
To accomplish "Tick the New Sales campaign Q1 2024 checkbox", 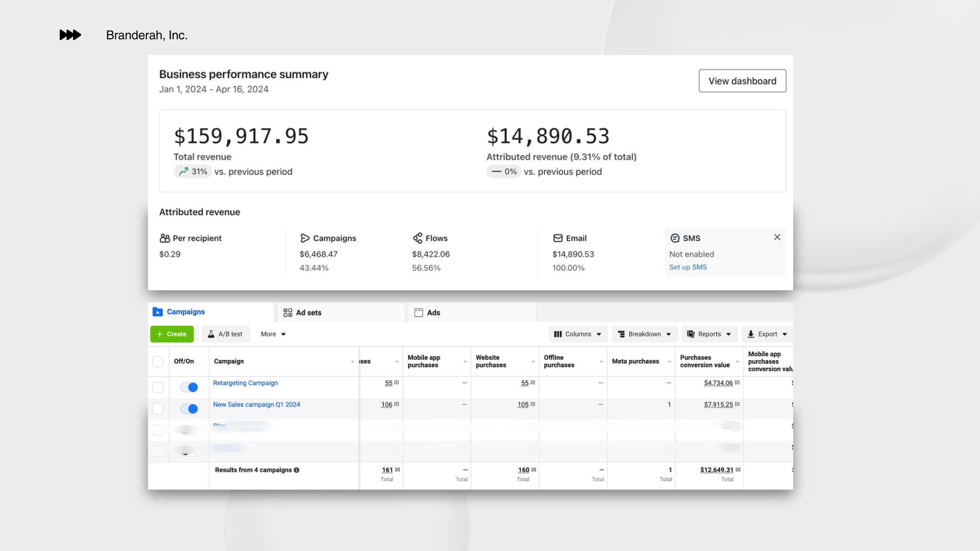I will point(158,409).
